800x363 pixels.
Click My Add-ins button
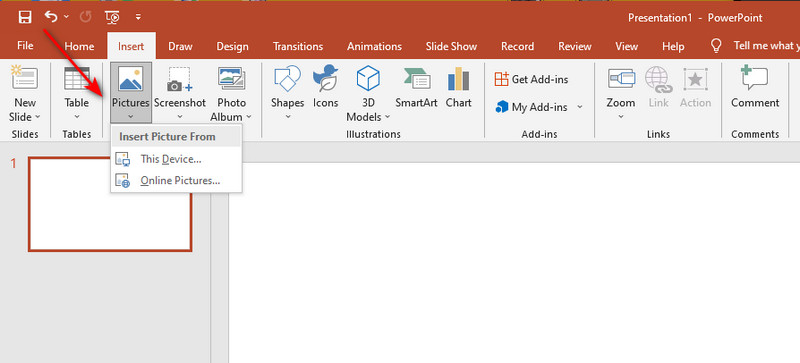[x=531, y=107]
